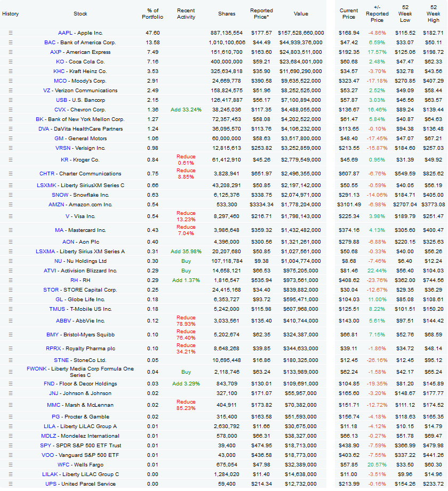
Task: Open history icon for Wells Fargo row
Action: (x=10, y=465)
